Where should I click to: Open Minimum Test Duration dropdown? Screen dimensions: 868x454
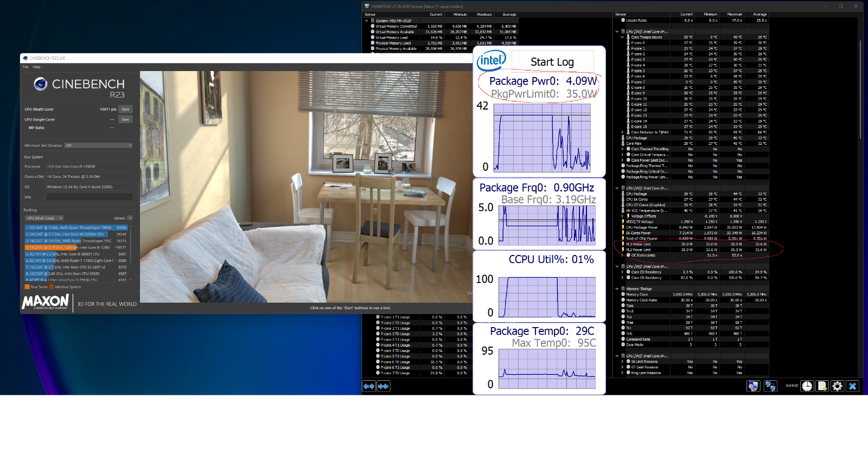[98, 145]
